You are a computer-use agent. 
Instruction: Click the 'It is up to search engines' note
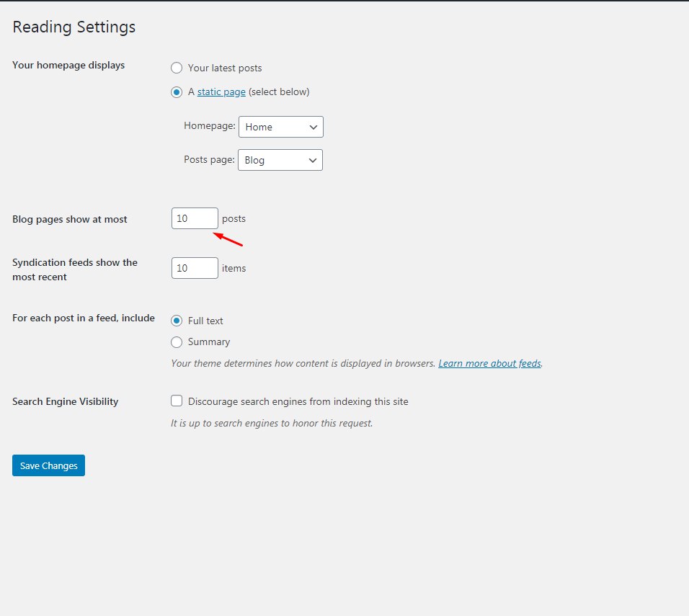coord(272,423)
